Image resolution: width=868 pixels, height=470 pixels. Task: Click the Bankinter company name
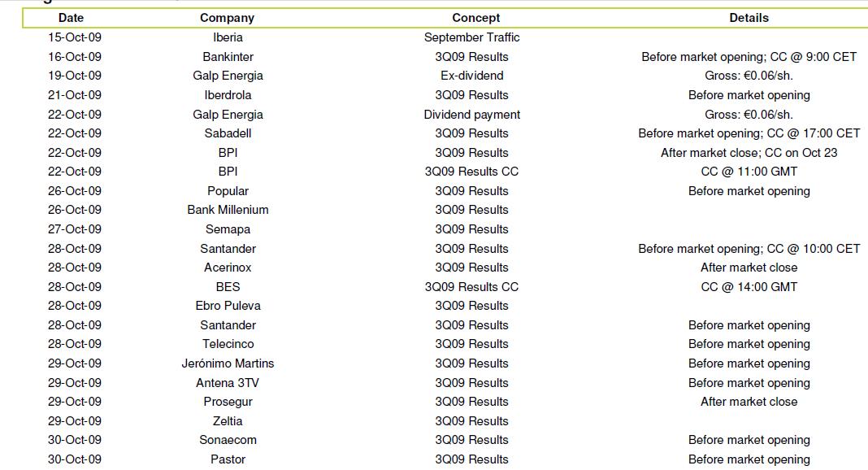(228, 56)
